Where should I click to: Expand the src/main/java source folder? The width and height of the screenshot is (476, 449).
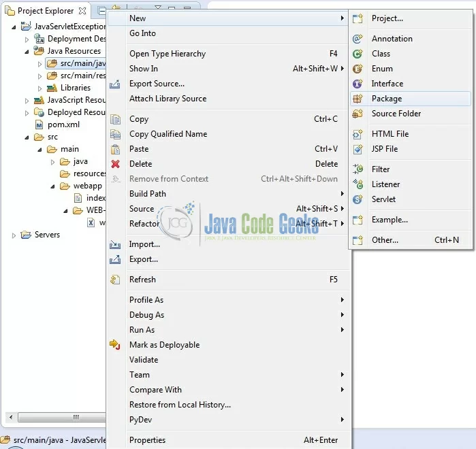click(x=39, y=64)
